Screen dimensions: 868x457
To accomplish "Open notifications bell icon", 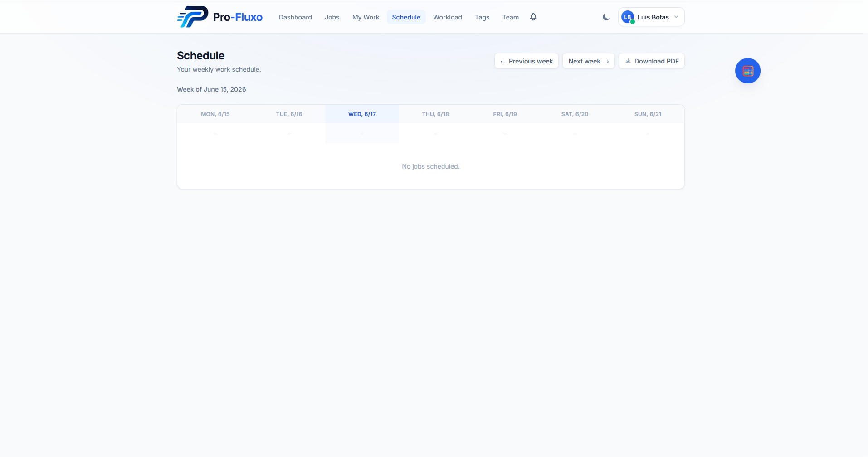I will coord(533,17).
